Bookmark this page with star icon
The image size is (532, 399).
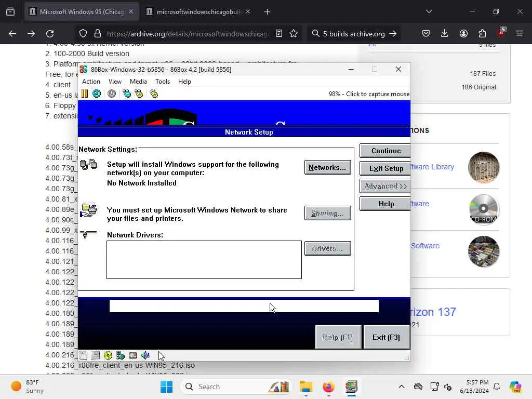tap(294, 34)
